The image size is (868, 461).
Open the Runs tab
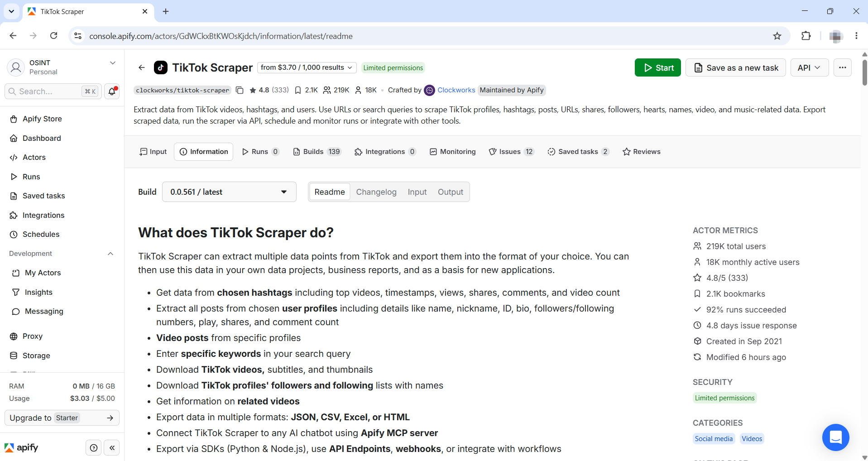click(261, 152)
